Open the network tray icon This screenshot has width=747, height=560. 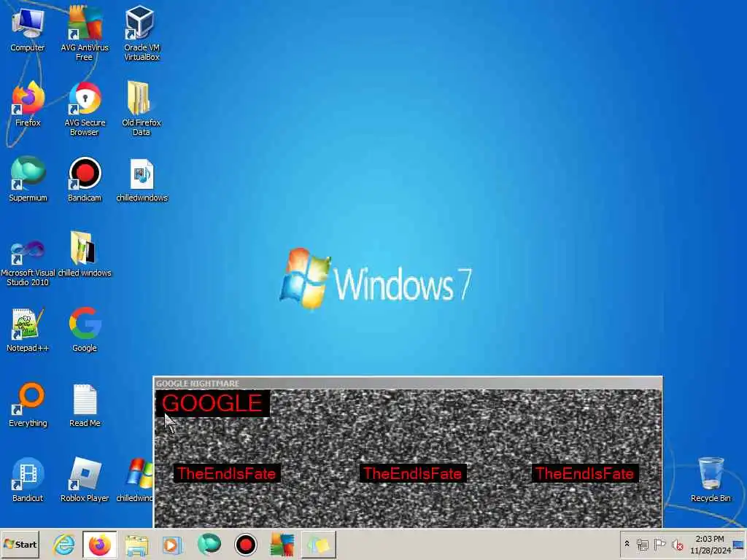point(643,544)
